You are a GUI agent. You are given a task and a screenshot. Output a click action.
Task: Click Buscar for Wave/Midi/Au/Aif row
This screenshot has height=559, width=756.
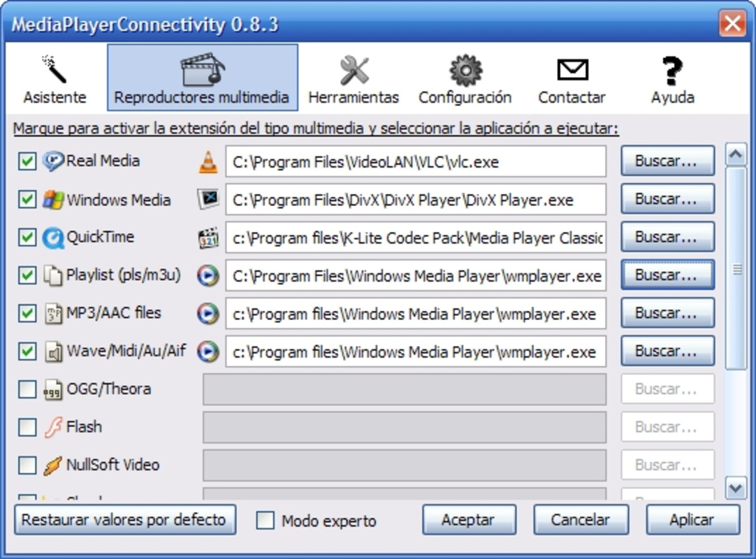click(x=668, y=351)
